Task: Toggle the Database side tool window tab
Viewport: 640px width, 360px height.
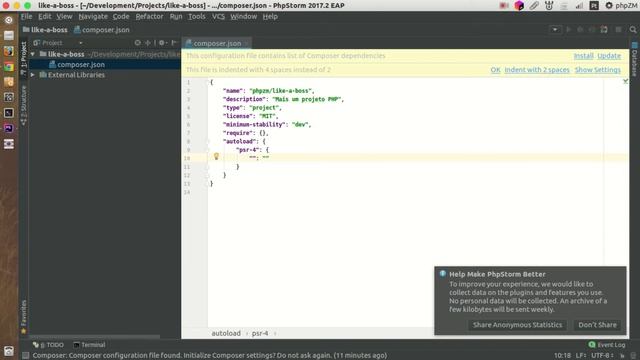Action: (x=634, y=60)
